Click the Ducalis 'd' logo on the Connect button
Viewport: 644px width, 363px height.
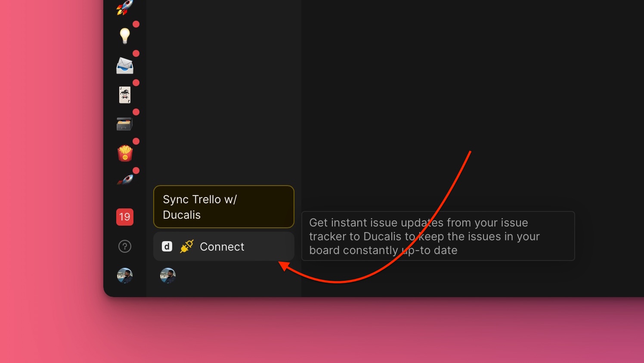click(167, 246)
